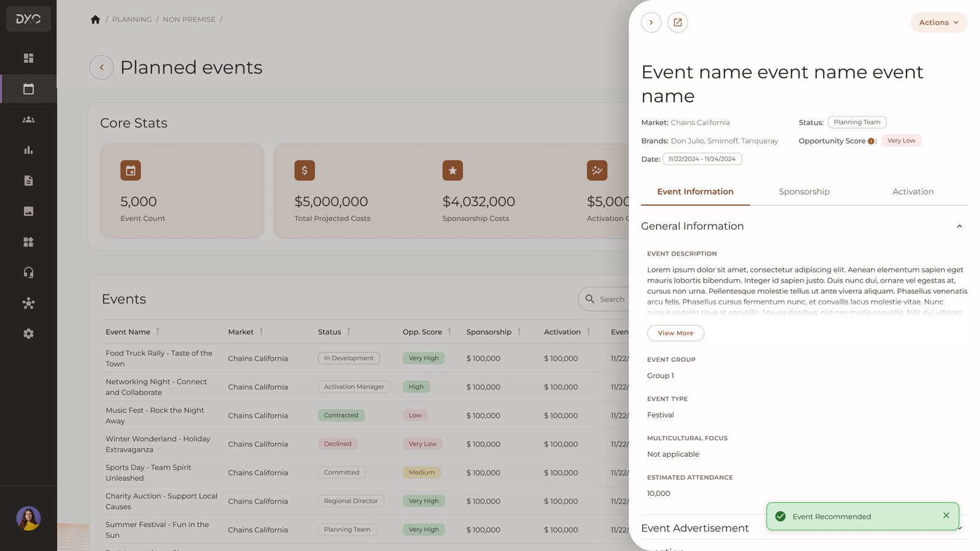Open the widgets icon in sidebar
Viewport: 980px width, 551px height.
[28, 242]
